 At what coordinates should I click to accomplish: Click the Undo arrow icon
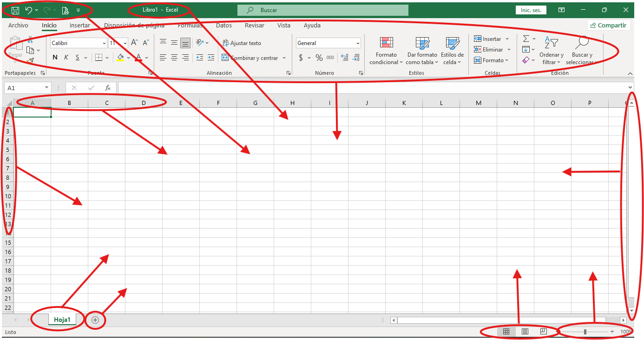coord(29,10)
